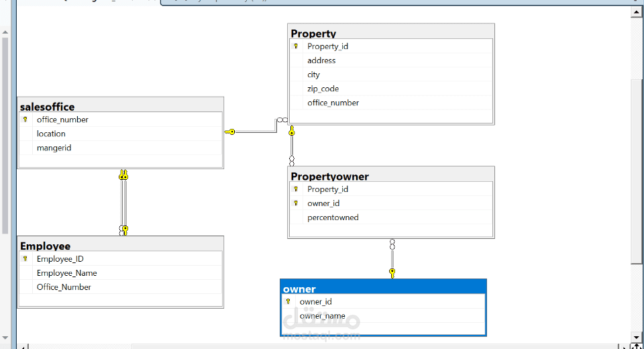Select the infinity endpoint below Propertyowner
The height and width of the screenshot is (349, 644).
[392, 244]
